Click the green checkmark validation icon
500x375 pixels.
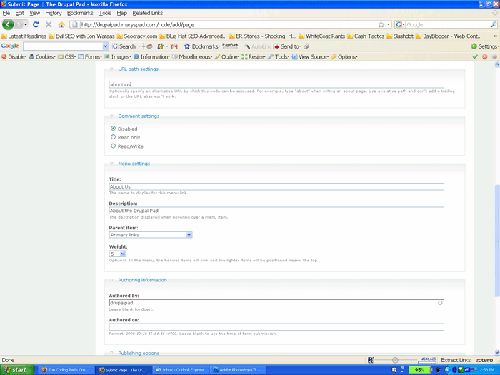pyautogui.click(x=475, y=57)
